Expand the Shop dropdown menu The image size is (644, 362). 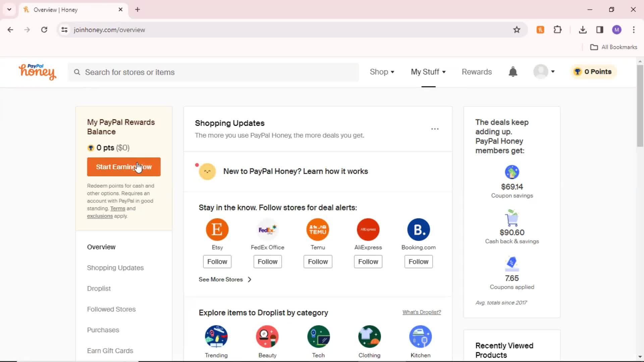coord(382,72)
